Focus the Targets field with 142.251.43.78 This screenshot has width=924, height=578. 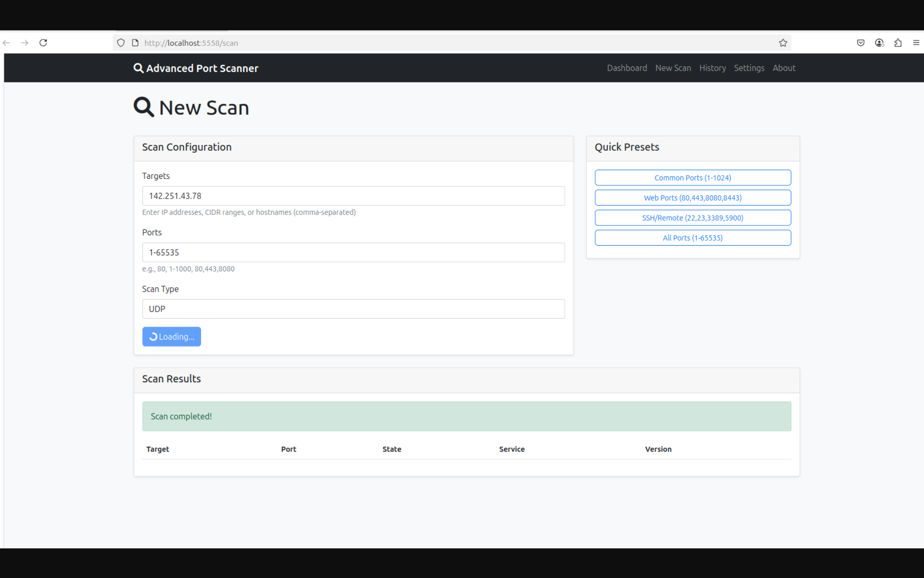(x=354, y=196)
